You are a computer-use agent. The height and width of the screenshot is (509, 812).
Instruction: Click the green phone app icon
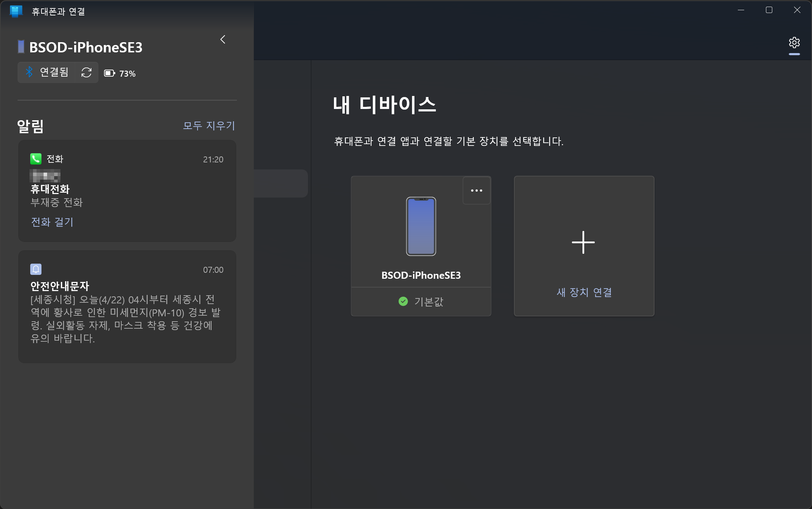(36, 159)
